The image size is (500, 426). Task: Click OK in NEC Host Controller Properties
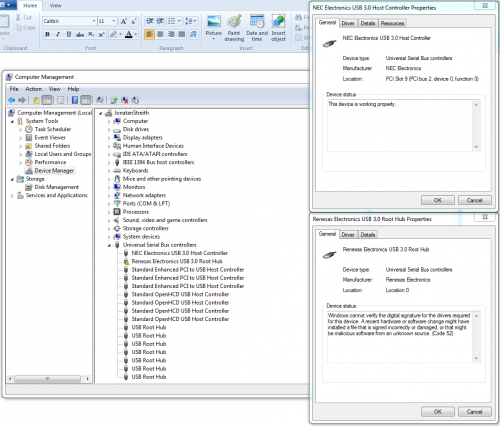(x=438, y=200)
